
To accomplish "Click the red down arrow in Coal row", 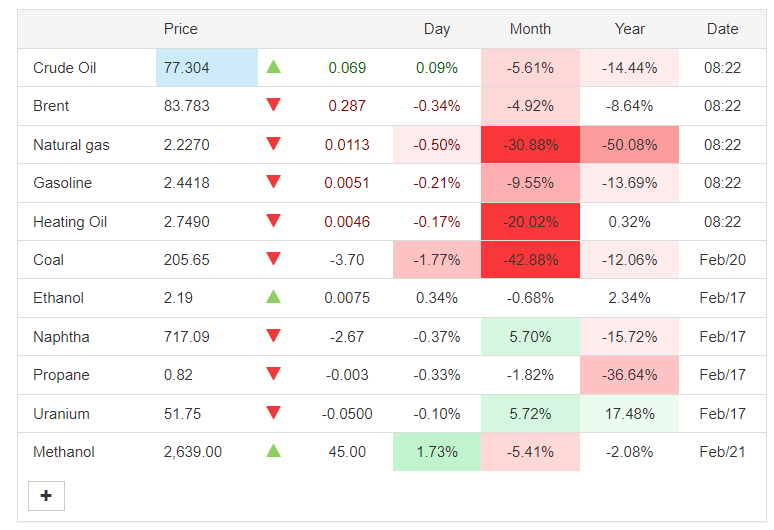I will [273, 259].
